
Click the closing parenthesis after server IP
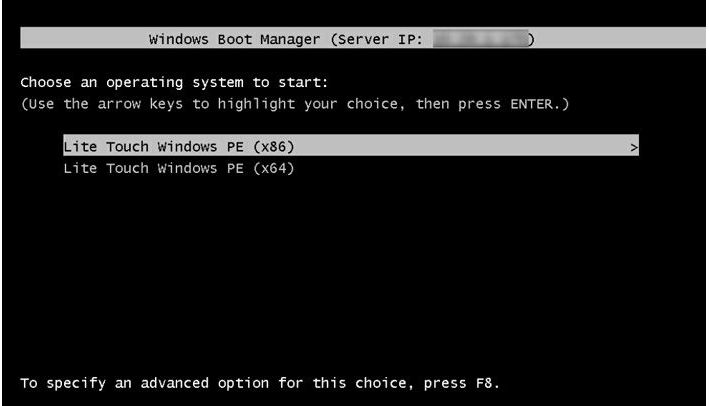(531, 40)
